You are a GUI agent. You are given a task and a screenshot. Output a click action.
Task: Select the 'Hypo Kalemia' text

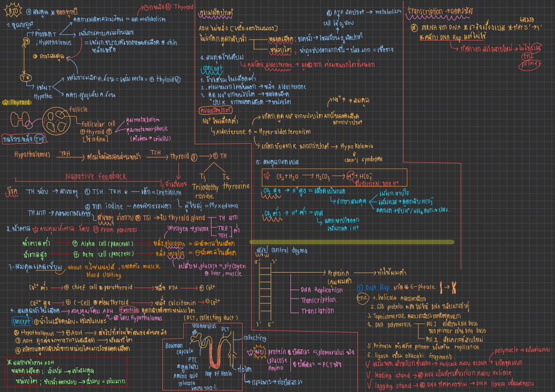pos(357,146)
